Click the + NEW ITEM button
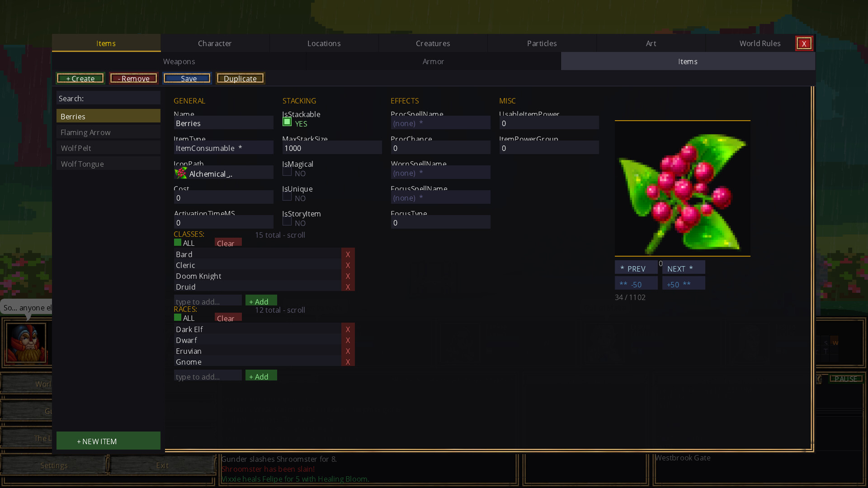 pyautogui.click(x=108, y=441)
